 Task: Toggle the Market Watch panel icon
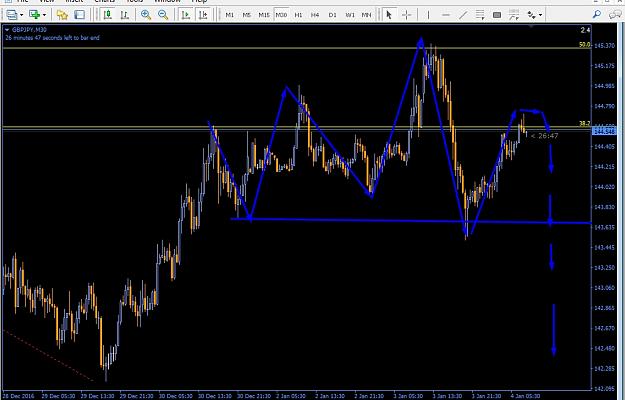[80, 15]
